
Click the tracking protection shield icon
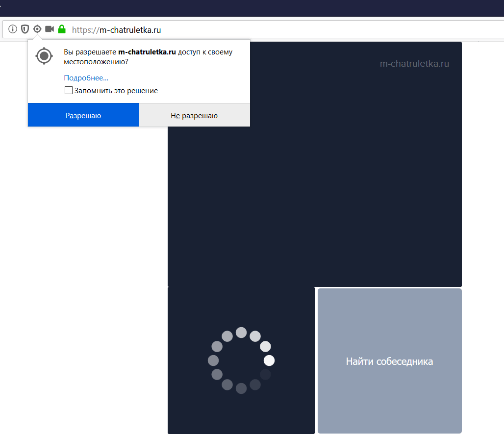(x=25, y=29)
